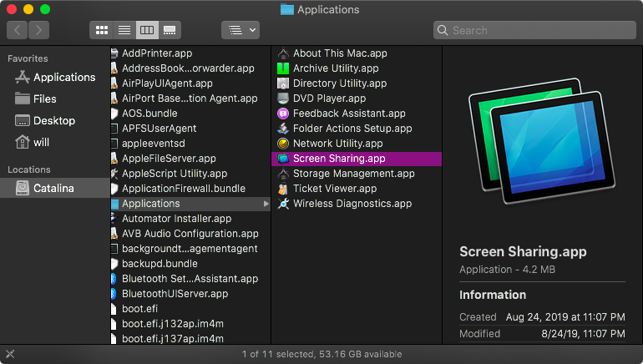Click the back navigation arrow
Screen dimensions: 643x364
pos(18,30)
